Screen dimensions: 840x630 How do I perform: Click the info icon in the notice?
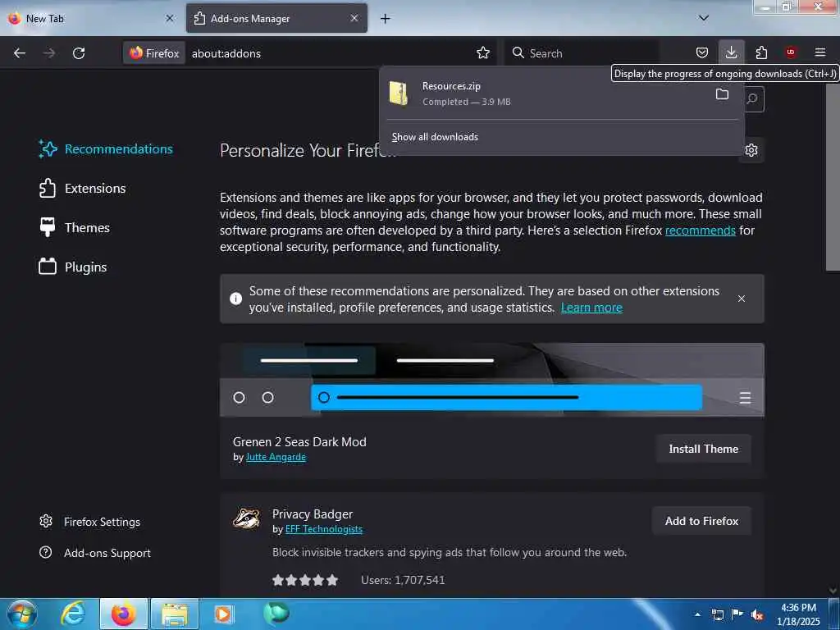click(235, 299)
